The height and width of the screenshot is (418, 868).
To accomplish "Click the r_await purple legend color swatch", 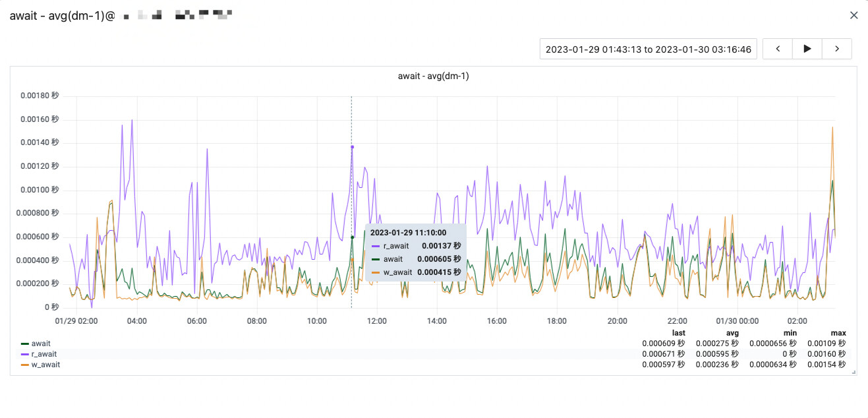I will [x=25, y=354].
